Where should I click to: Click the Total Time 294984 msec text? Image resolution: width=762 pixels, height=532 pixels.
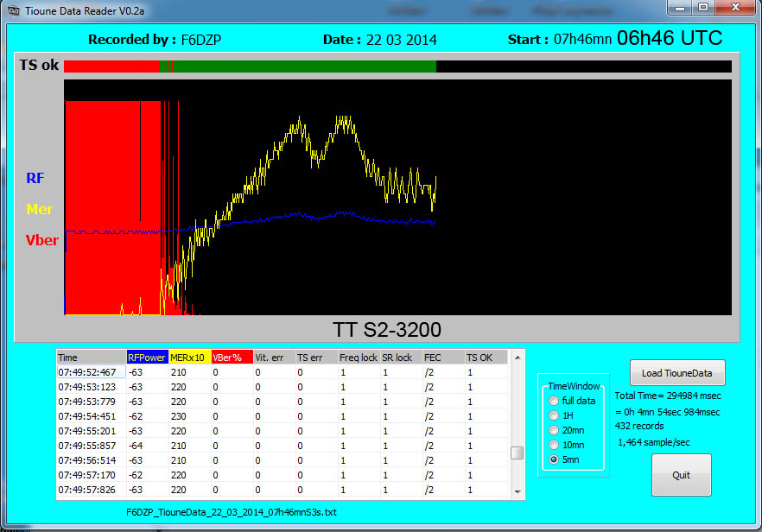point(668,396)
